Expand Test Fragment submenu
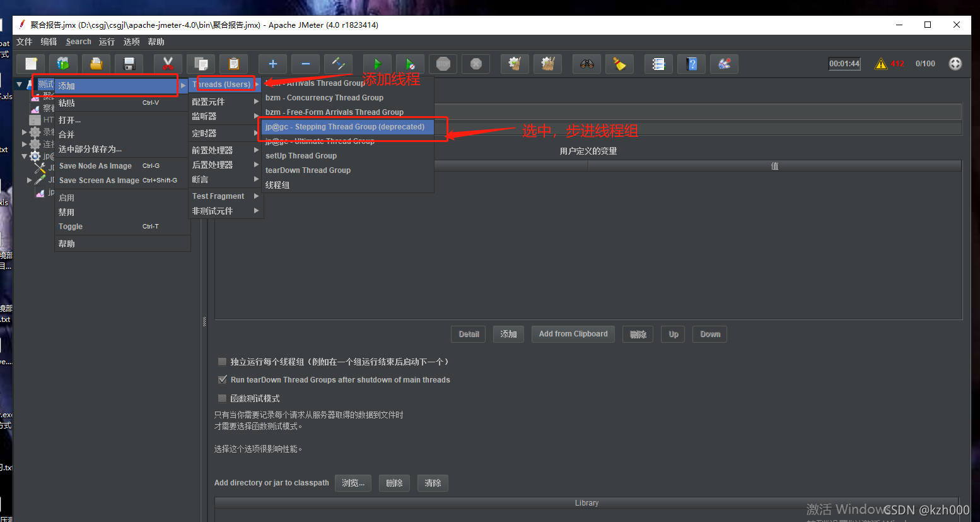This screenshot has width=980, height=522. point(226,196)
